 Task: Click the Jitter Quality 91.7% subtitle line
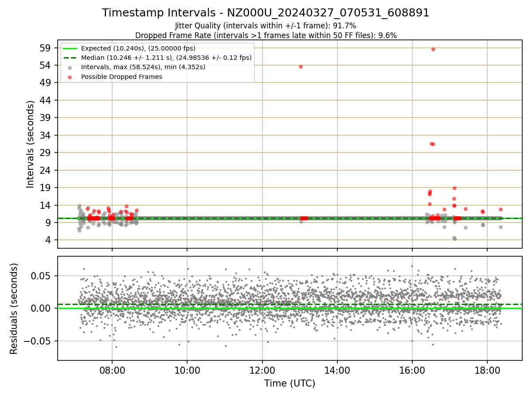coord(266,26)
